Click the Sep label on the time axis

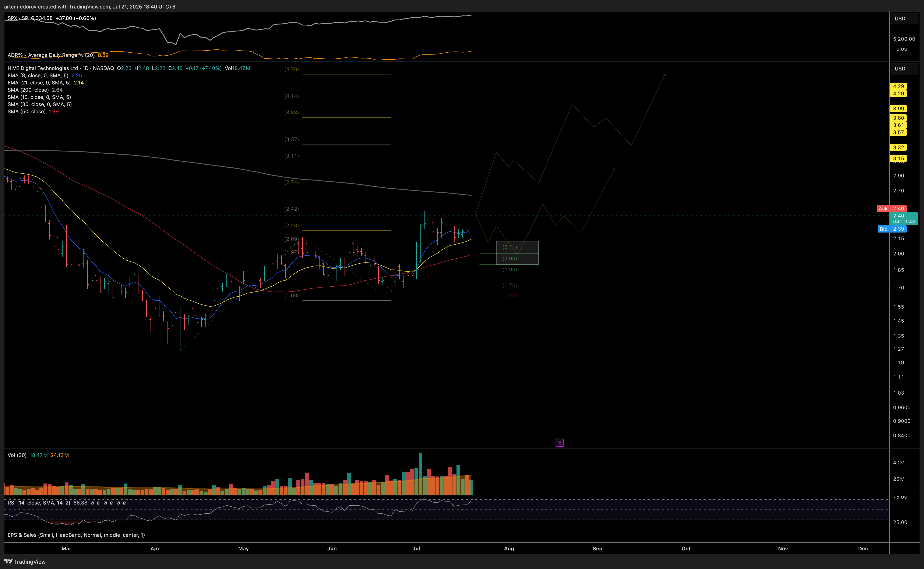pyautogui.click(x=597, y=548)
